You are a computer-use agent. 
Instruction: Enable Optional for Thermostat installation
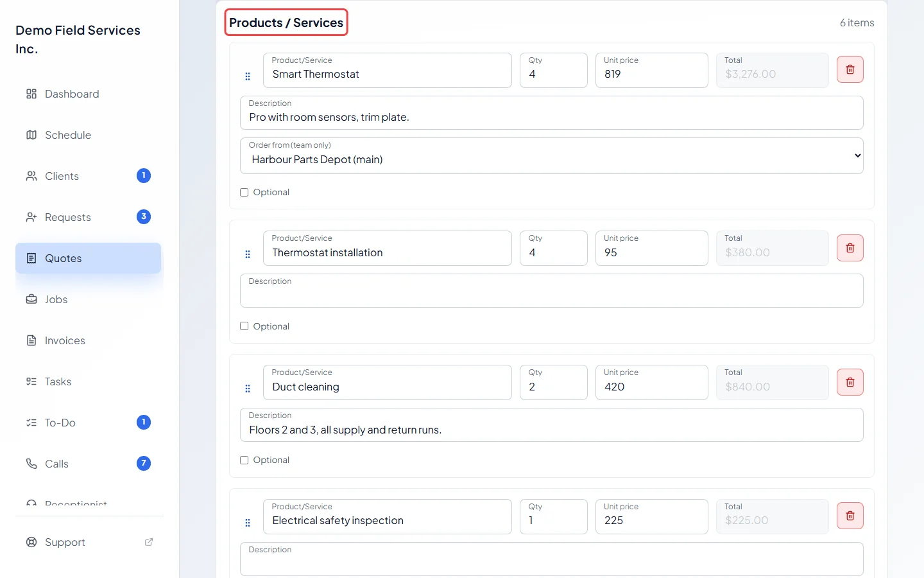244,326
